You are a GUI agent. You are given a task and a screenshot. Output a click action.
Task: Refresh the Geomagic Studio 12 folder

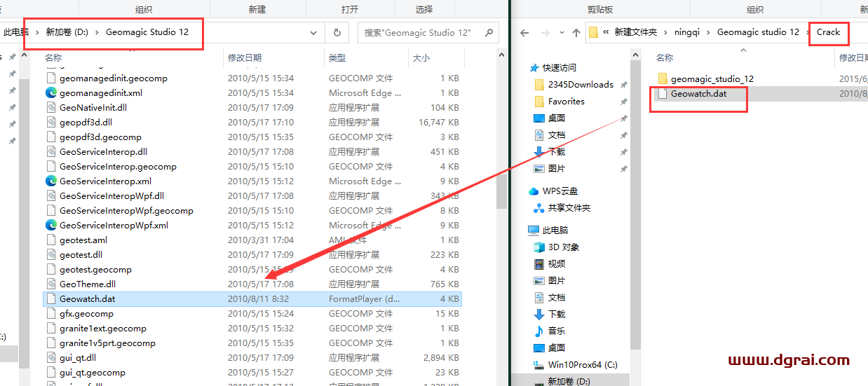(337, 32)
